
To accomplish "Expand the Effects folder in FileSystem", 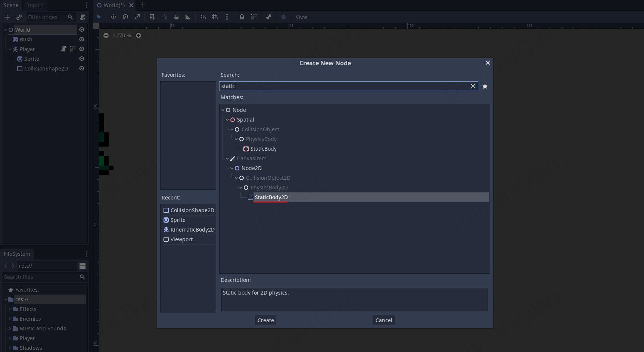I will point(10,309).
